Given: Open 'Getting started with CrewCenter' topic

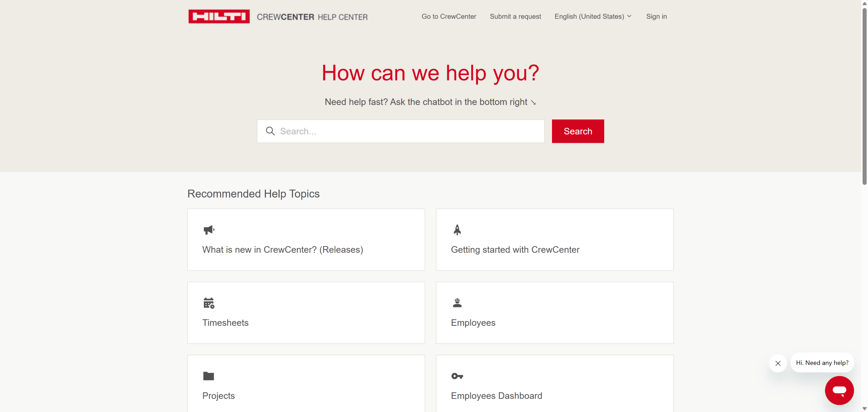Looking at the screenshot, I should [x=555, y=240].
